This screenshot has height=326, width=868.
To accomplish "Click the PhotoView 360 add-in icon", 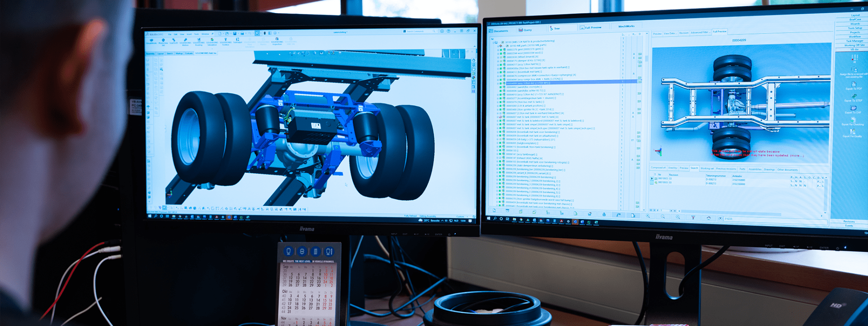I will click(x=163, y=42).
